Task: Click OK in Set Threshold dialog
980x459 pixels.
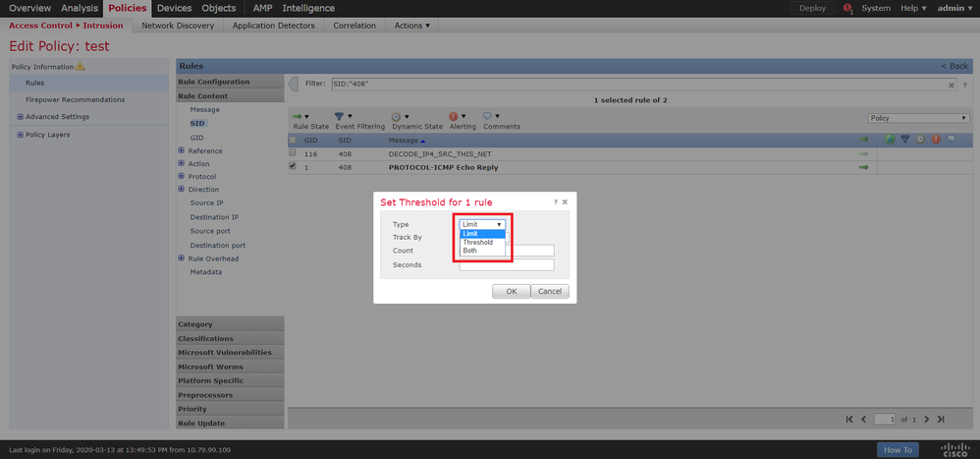Action: 512,291
